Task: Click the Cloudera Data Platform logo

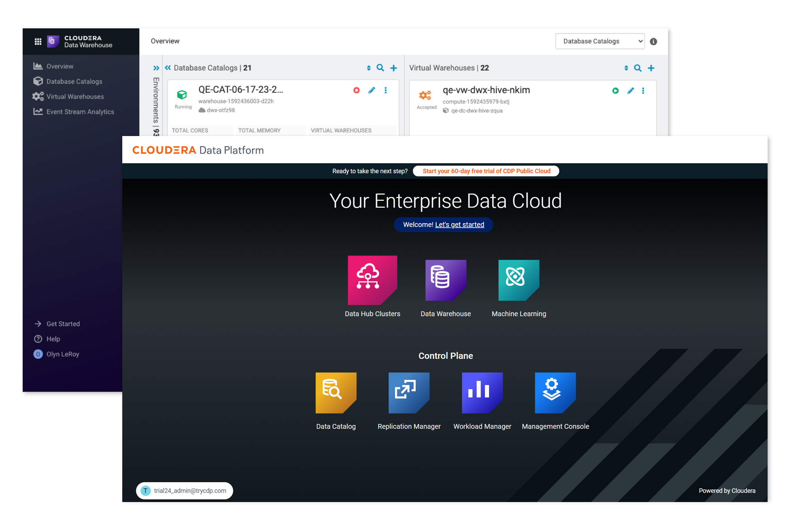Action: 198,150
